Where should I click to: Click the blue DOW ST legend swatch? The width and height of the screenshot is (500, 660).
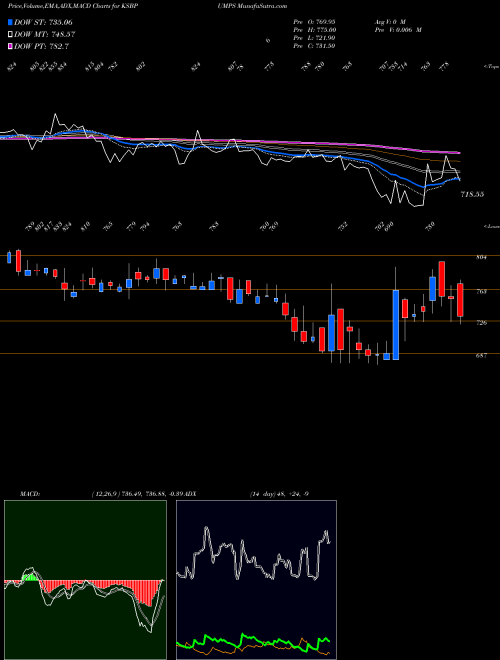tap(11, 22)
